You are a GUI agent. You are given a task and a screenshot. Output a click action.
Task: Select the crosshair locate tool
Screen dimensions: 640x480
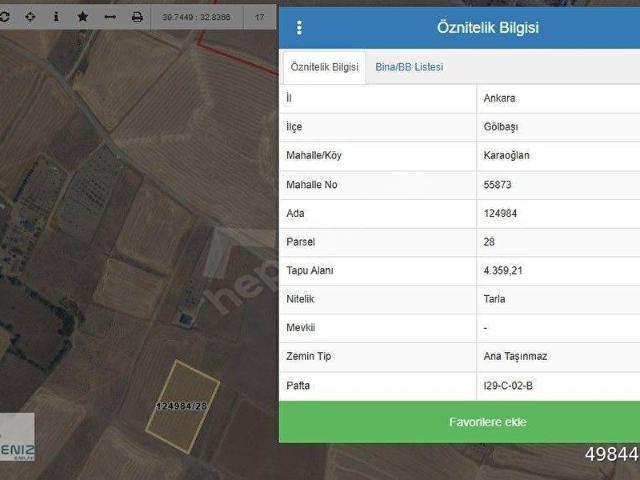tap(30, 17)
